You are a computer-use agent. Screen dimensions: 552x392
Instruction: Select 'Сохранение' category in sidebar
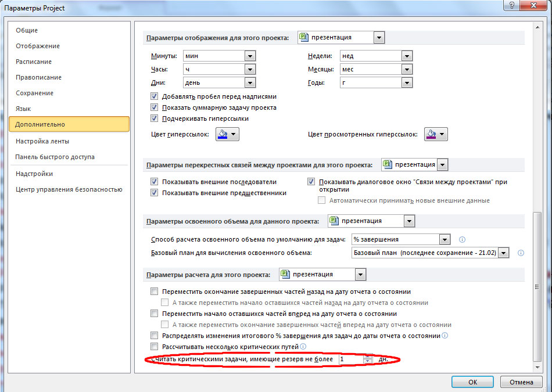[69, 93]
